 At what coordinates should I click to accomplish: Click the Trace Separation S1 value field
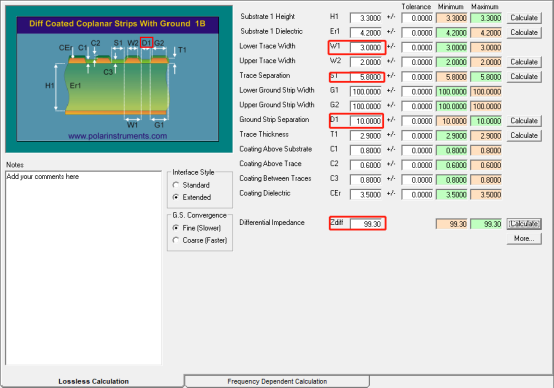tap(366, 77)
